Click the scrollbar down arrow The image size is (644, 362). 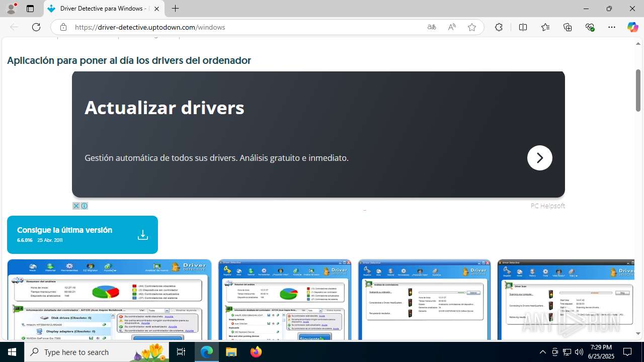tap(638, 334)
